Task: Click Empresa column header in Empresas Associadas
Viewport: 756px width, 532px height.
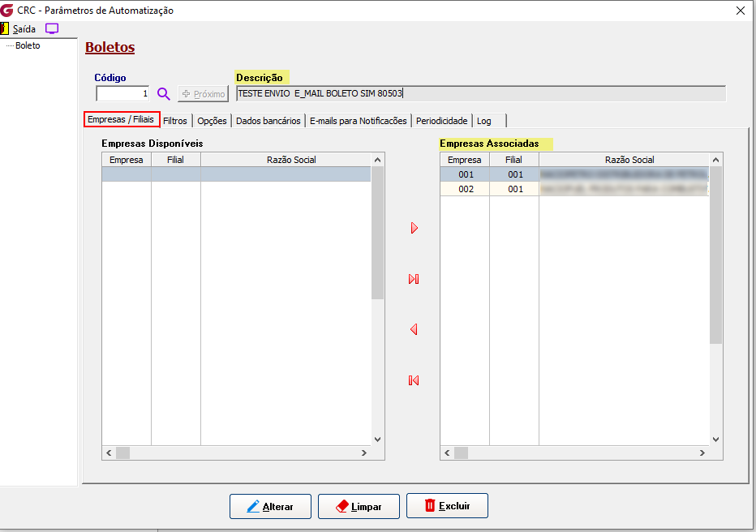Action: coord(465,160)
